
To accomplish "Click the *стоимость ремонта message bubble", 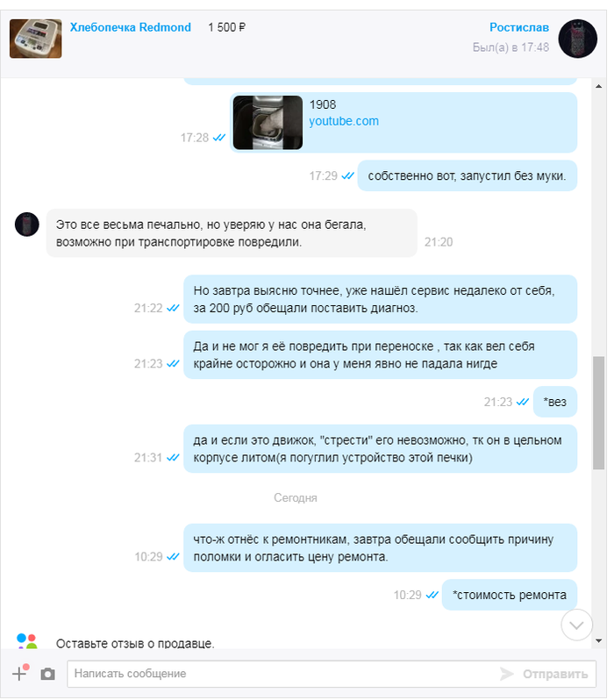I will 510,595.
